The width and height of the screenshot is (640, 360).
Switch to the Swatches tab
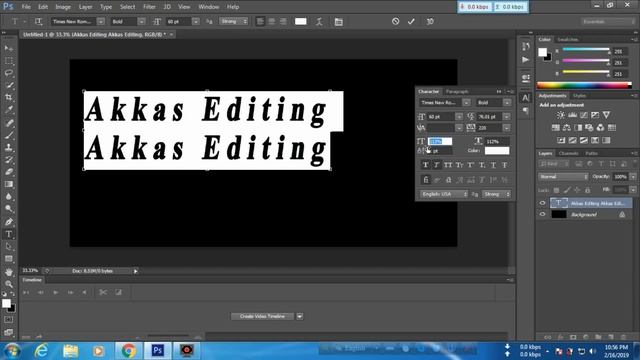coord(567,40)
